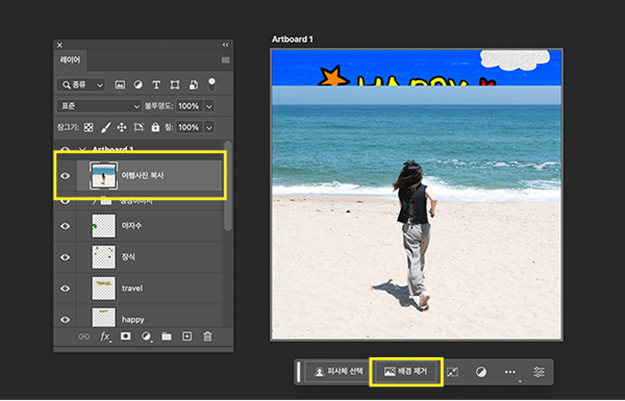Hide the travel layer

[x=66, y=288]
